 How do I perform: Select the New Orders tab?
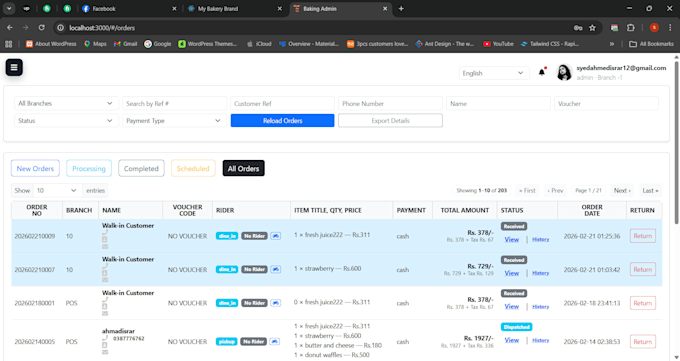[35, 168]
